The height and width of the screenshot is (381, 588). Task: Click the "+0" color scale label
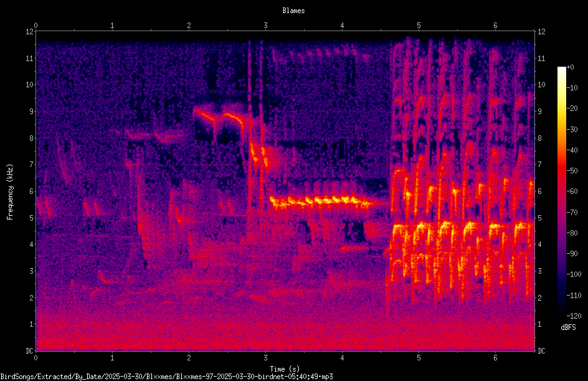[x=570, y=67]
